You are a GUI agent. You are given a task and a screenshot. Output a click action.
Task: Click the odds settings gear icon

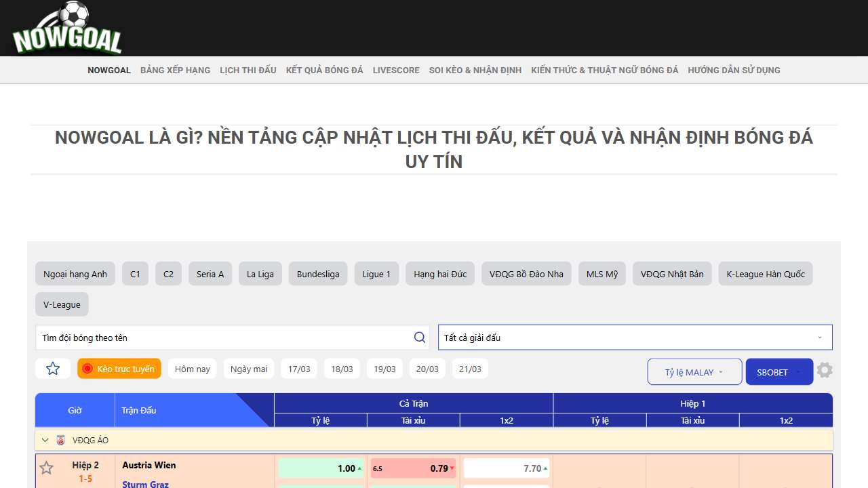point(824,370)
